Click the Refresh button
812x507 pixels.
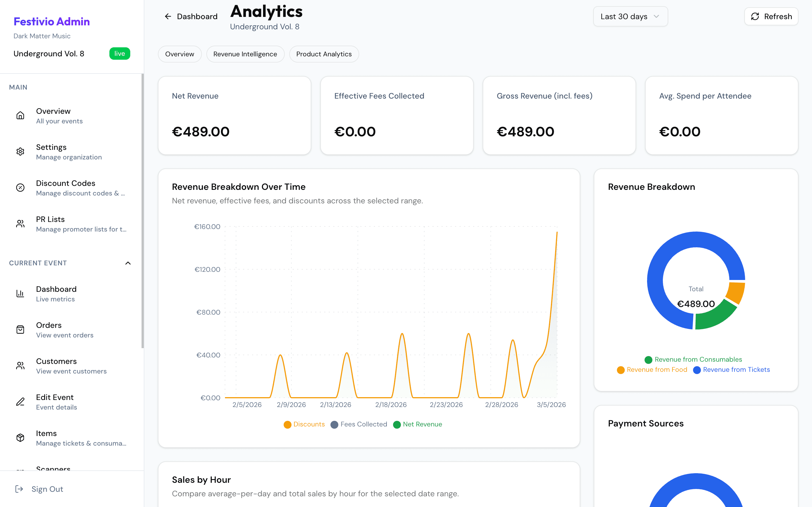(x=771, y=16)
